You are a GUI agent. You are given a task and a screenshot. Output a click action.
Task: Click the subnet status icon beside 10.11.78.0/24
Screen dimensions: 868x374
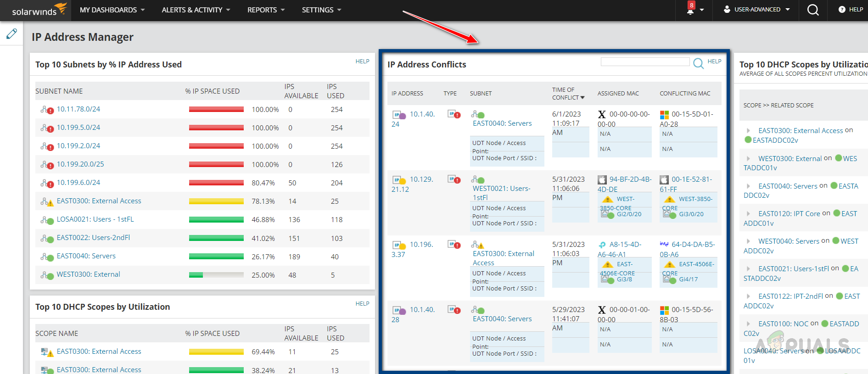47,110
